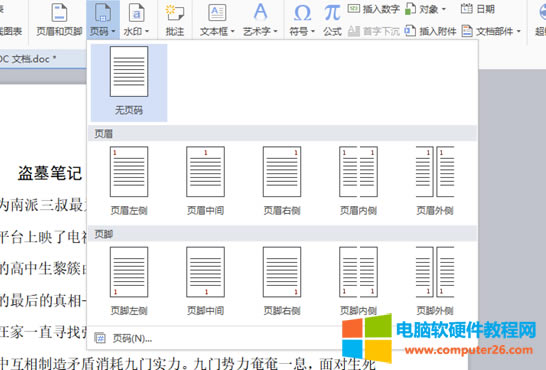The width and height of the screenshot is (546, 370).
Task: Open the Formula (公式) pi icon
Action: pos(332,13)
